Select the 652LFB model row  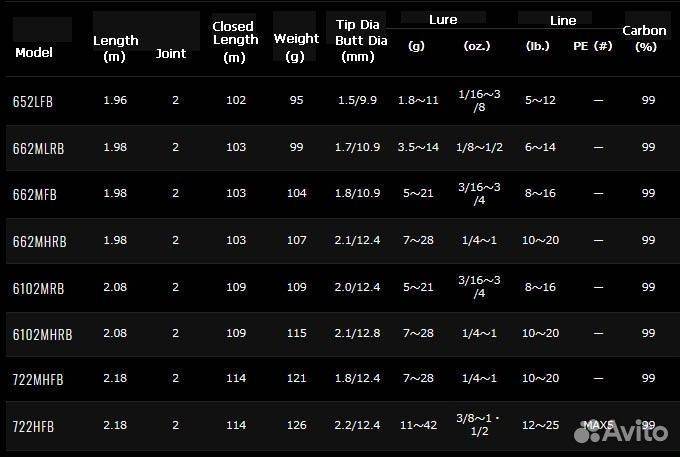(x=34, y=101)
